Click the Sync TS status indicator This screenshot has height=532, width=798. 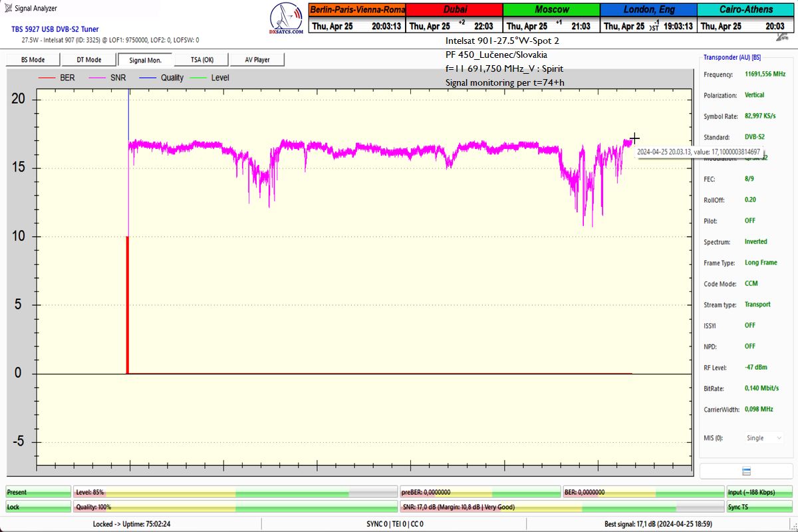click(758, 507)
